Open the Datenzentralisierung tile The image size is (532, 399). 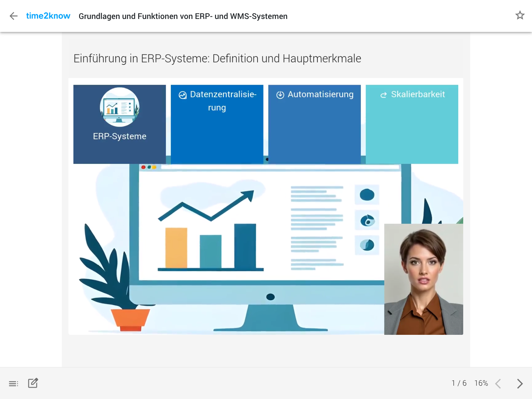pyautogui.click(x=217, y=124)
